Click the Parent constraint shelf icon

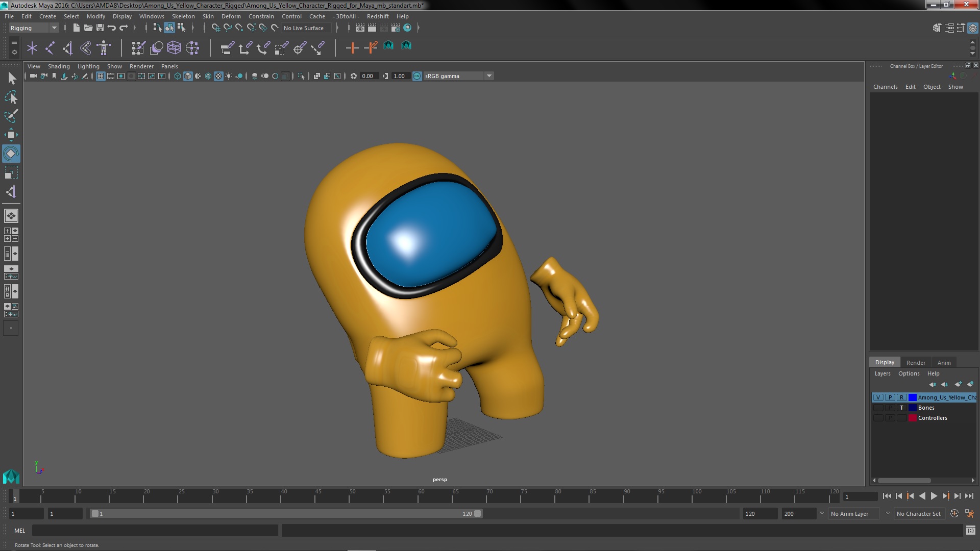227,48
